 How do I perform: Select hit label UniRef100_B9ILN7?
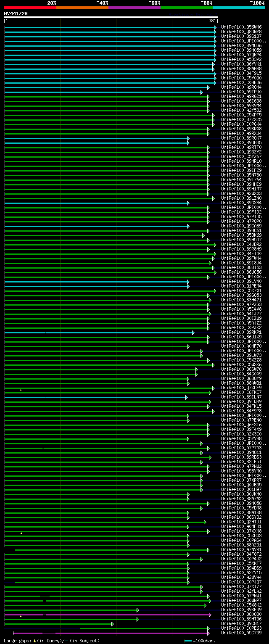pos(241,397)
